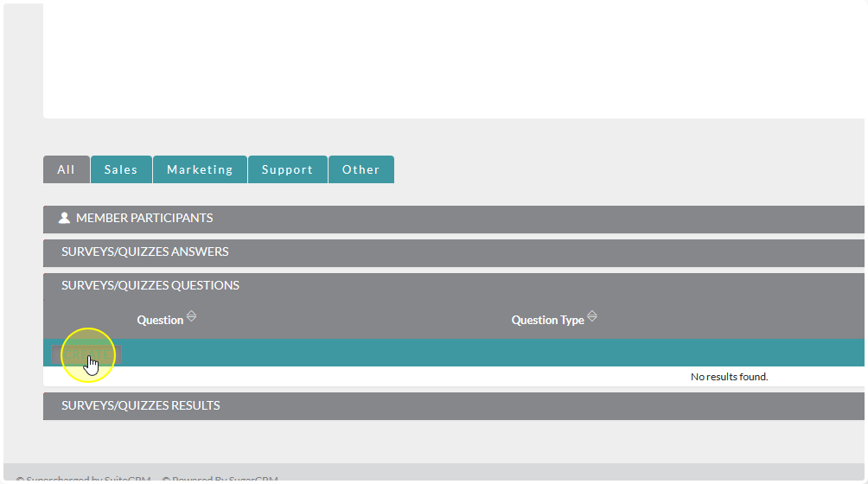This screenshot has height=484, width=868.
Task: Expand the Surveys/Quizzes Answers subpanel
Action: coord(145,252)
